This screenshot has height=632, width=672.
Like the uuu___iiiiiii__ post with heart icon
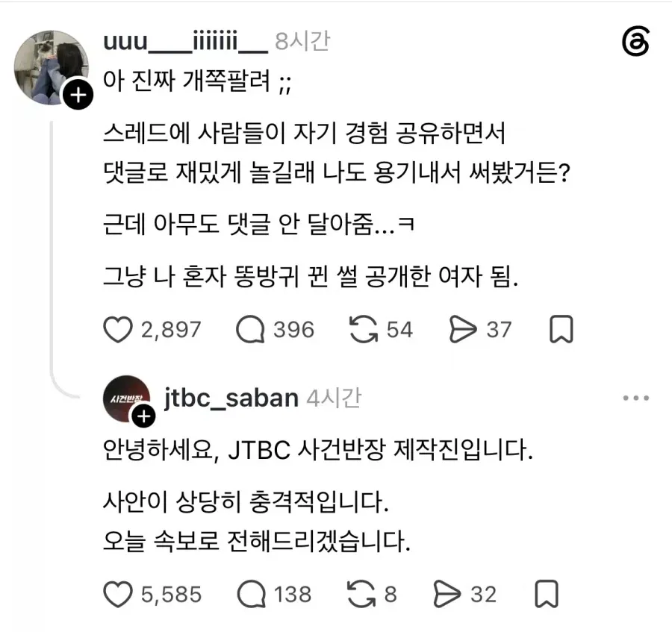pos(118,330)
